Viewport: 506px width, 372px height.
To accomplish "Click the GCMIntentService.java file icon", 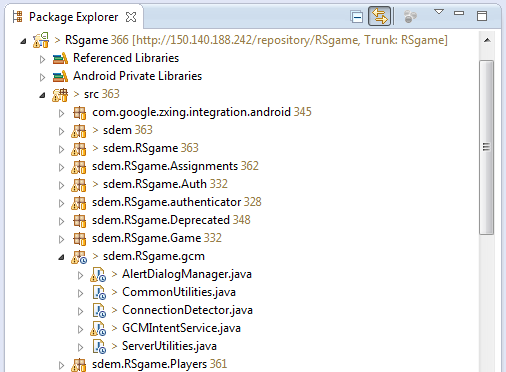I will click(98, 329).
